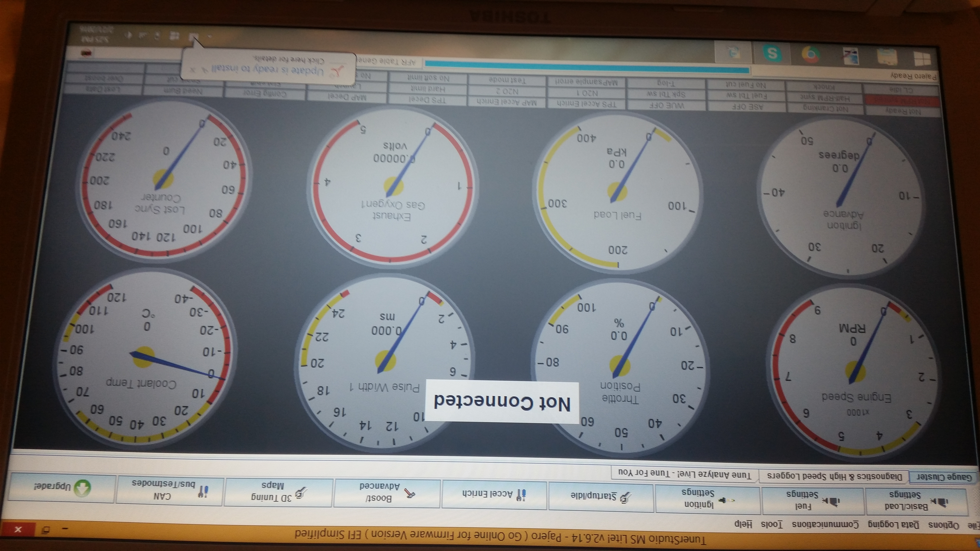
Task: Click the green Upgrade arrow icon
Action: 82,488
